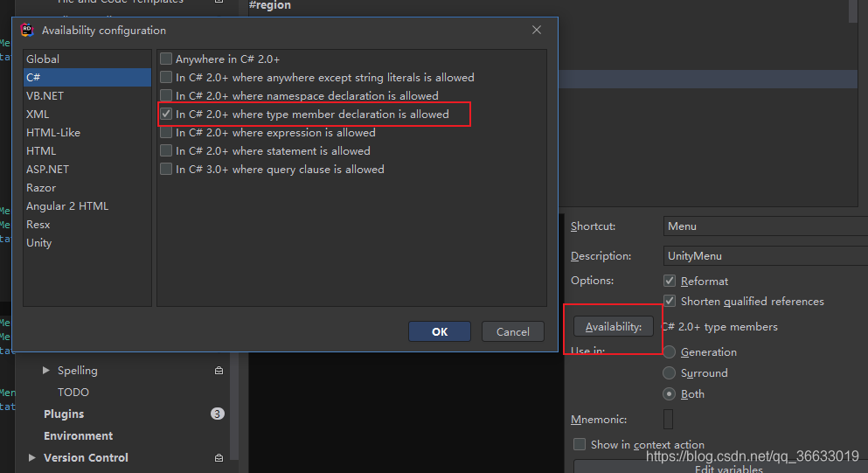Select Unity in the scope list
The height and width of the screenshot is (473, 868).
(x=87, y=242)
